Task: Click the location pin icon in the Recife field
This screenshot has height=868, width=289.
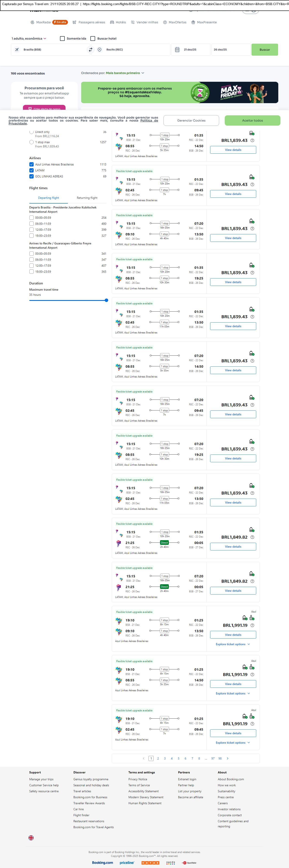Action: point(99,49)
